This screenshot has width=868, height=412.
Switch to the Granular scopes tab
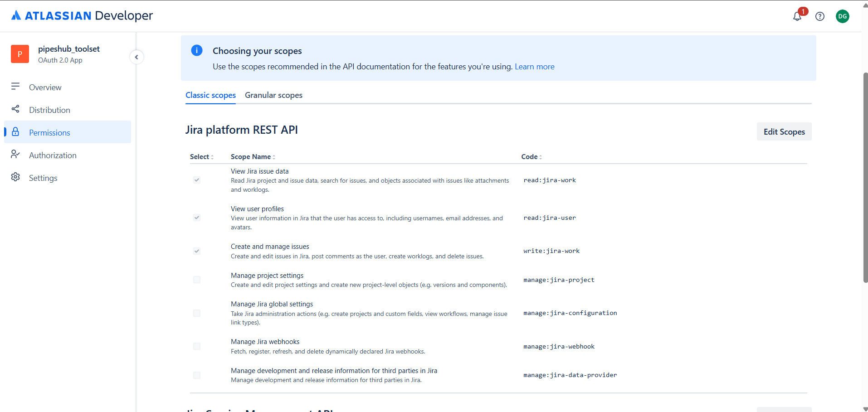click(273, 95)
